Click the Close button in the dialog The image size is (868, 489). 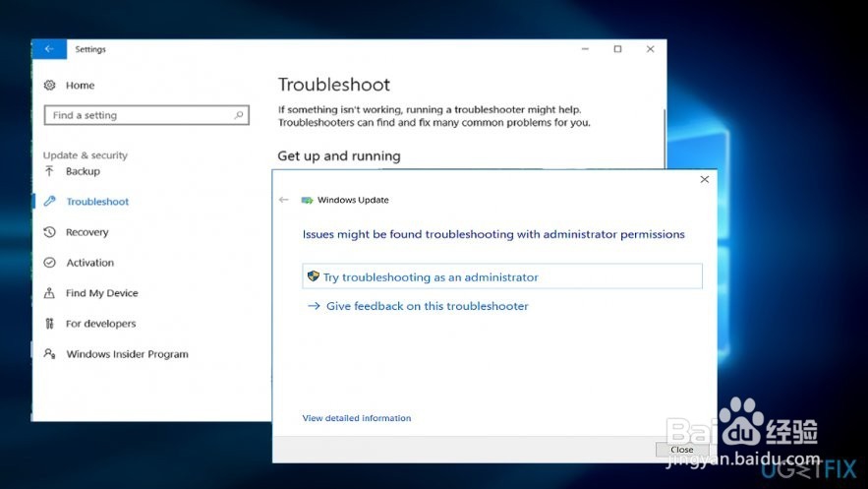681,450
